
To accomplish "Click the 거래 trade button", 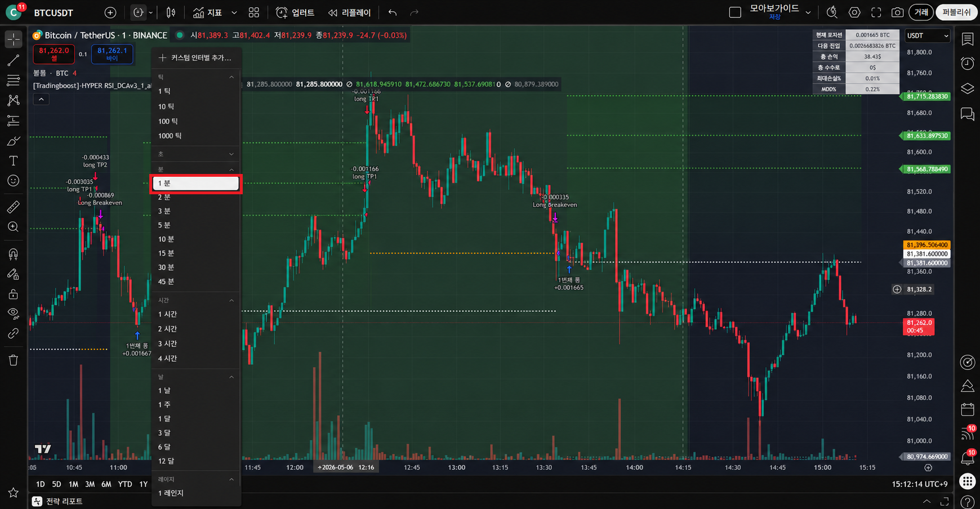I will click(921, 12).
